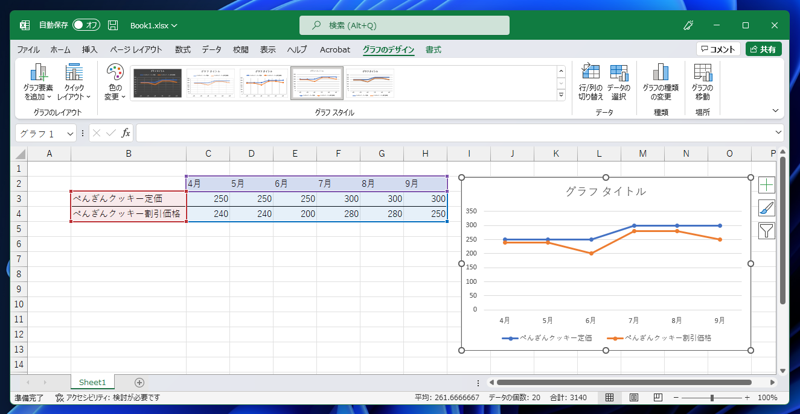Open the Book1.xlsx file name dropdown

pos(154,25)
